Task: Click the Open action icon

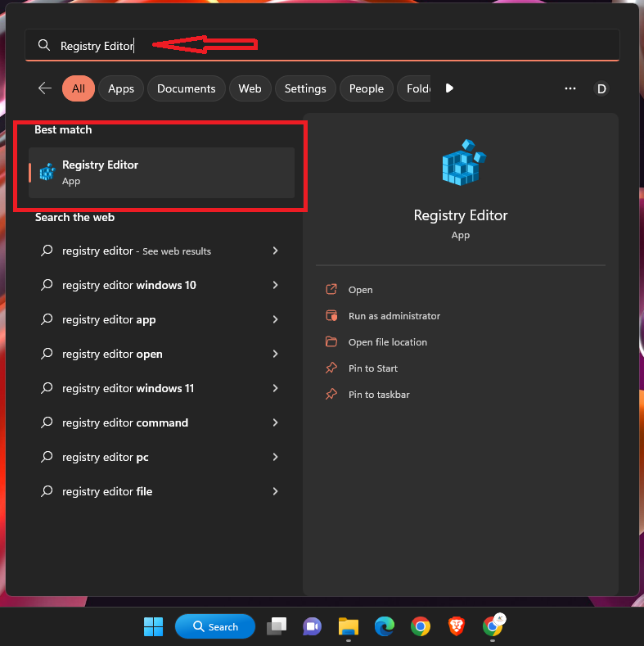Action: (x=331, y=289)
